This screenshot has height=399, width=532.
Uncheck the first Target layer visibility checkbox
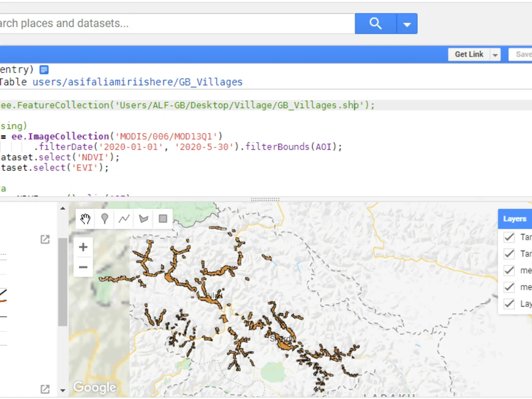coord(509,237)
